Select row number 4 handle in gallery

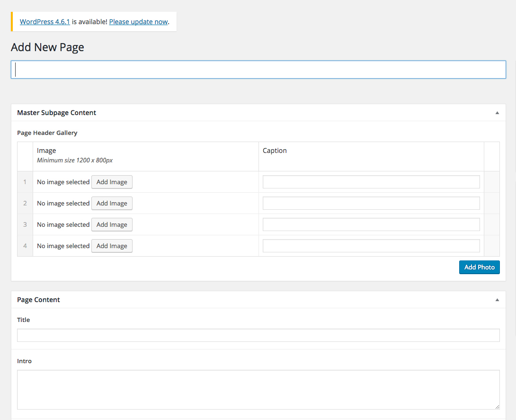tap(25, 246)
